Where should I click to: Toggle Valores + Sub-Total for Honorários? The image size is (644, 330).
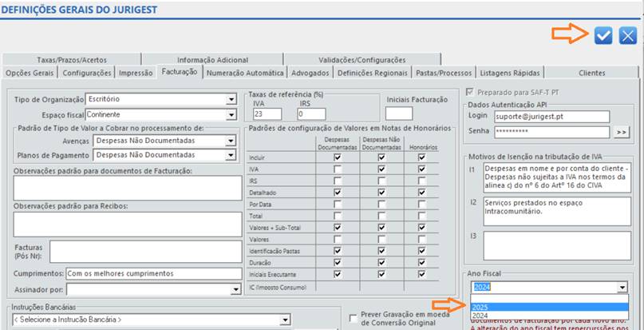(422, 228)
